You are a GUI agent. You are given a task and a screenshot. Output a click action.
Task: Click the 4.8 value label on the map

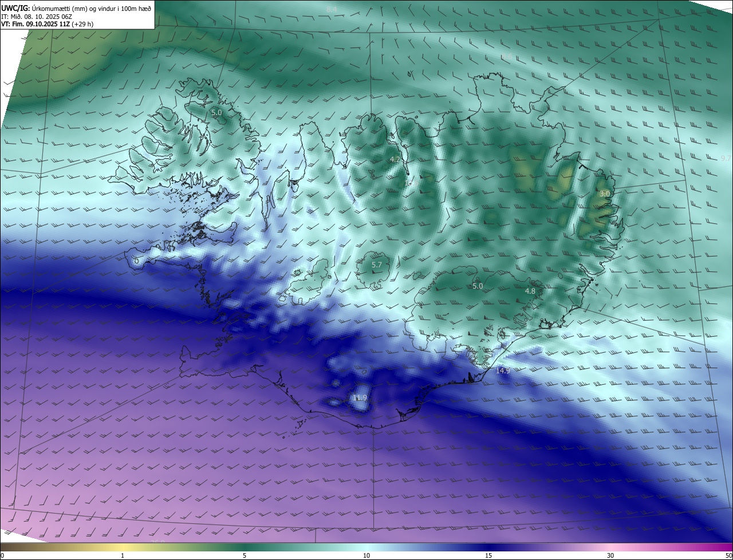(530, 291)
